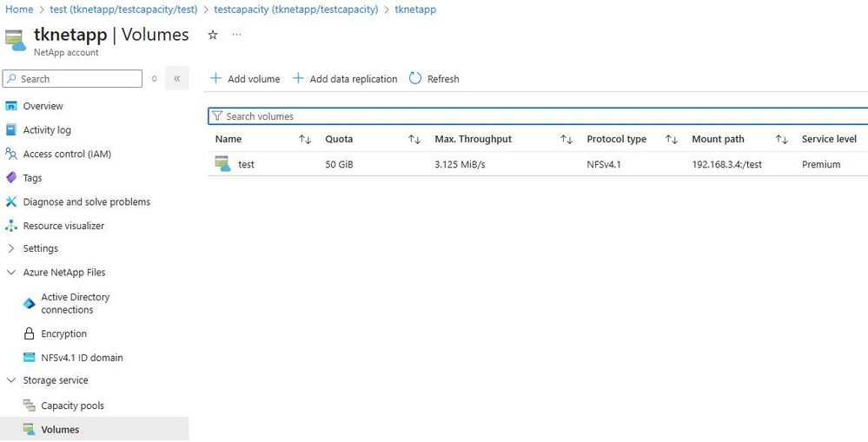This screenshot has width=868, height=442.
Task: Focus the Search volumes filter field
Action: point(538,116)
